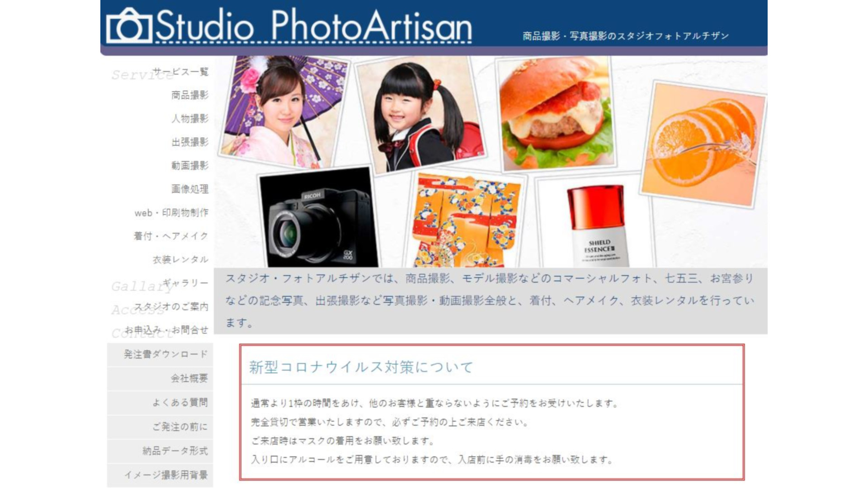
Task: Go to 人物撮影 page
Action: pyautogui.click(x=190, y=118)
